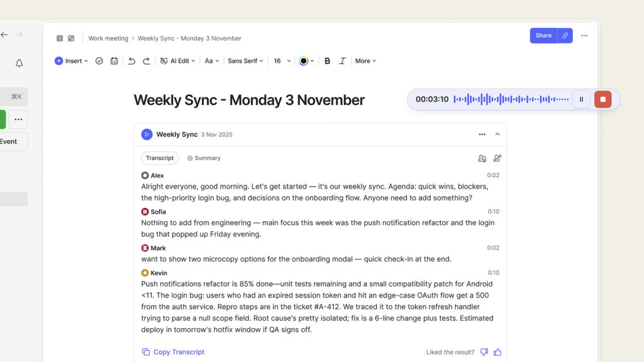Image resolution: width=644 pixels, height=362 pixels.
Task: Collapse the Weekly Sync recording card
Action: pyautogui.click(x=497, y=134)
